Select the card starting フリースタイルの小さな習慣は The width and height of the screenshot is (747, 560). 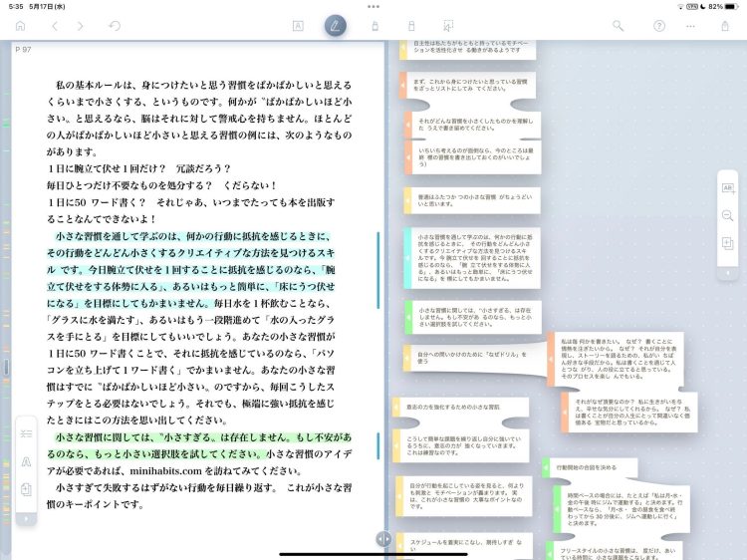615,552
